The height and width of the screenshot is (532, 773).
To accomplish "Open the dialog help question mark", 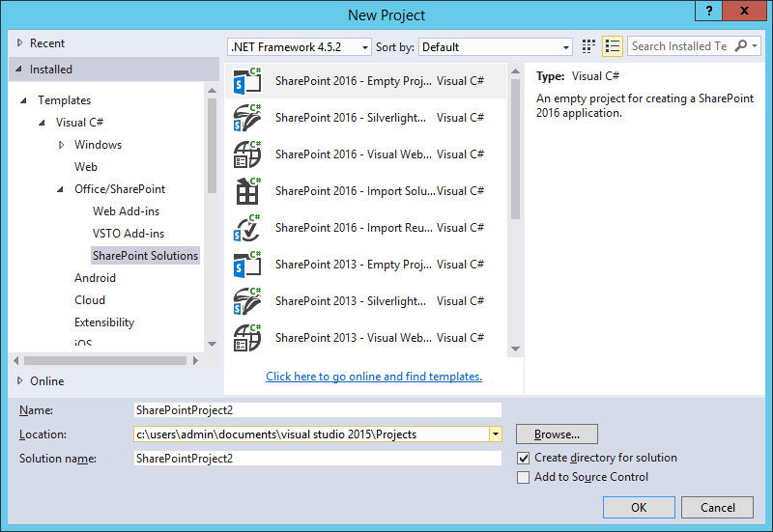I will tap(709, 11).
